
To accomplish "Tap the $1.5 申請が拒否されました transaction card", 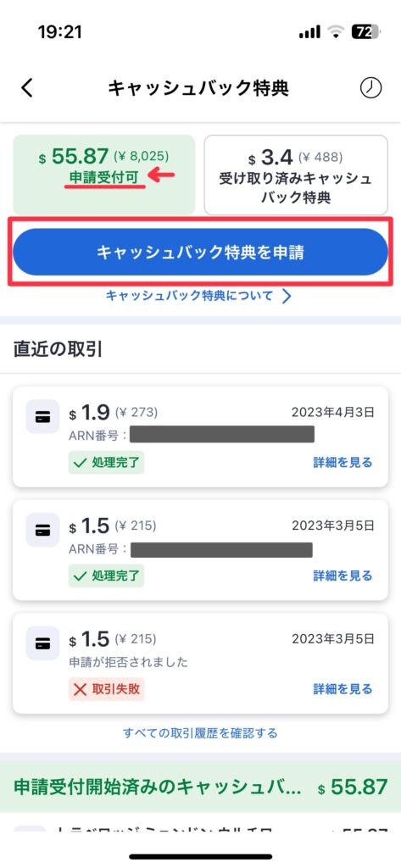I will click(x=200, y=663).
